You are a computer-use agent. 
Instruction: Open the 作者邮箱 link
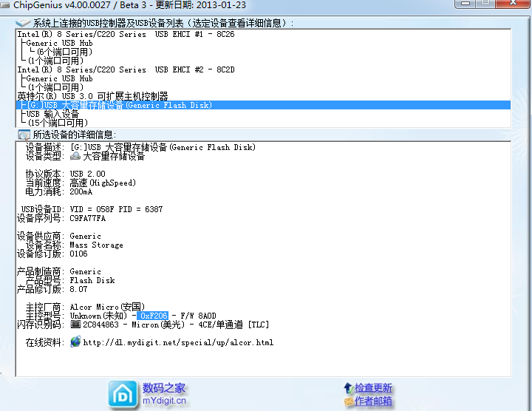373,401
